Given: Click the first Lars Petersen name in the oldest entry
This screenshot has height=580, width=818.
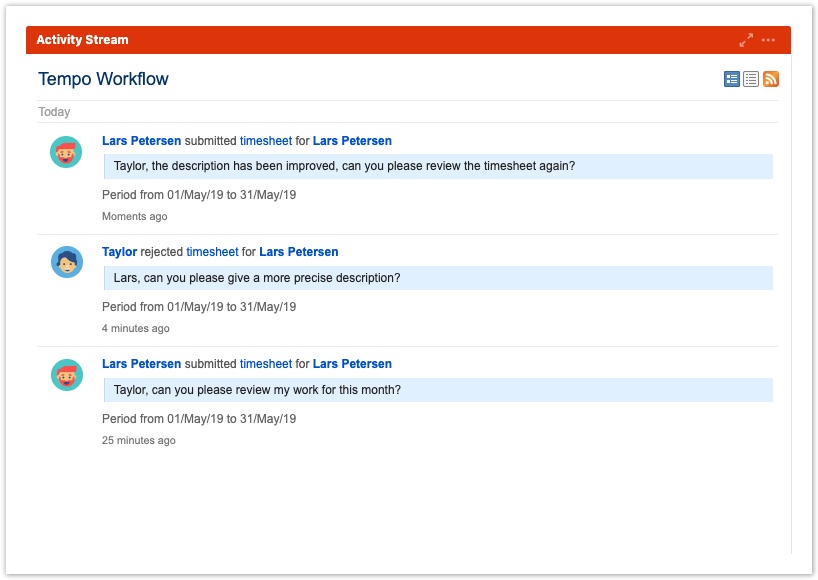Looking at the screenshot, I should tap(141, 364).
